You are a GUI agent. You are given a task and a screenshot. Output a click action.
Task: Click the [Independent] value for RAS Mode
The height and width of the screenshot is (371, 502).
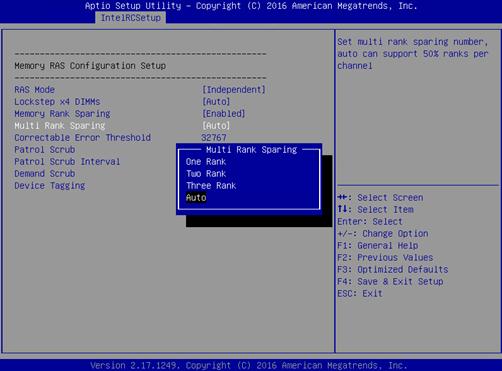tap(234, 90)
